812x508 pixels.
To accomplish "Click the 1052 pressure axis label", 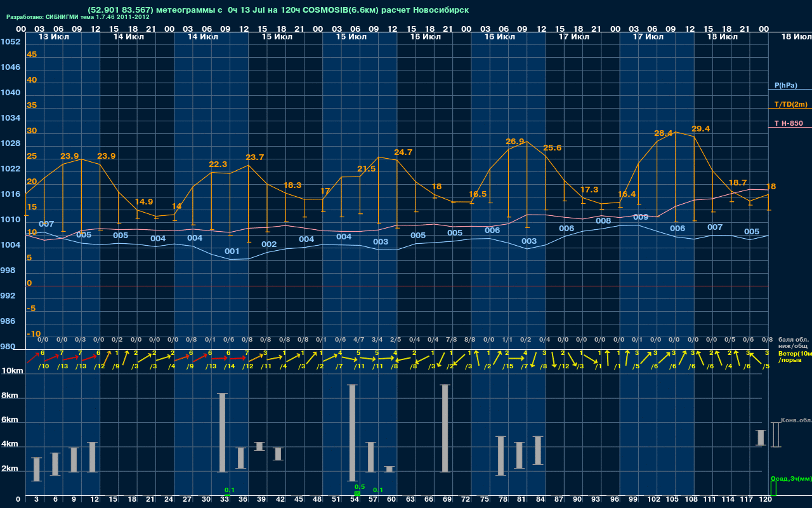I will click(10, 42).
